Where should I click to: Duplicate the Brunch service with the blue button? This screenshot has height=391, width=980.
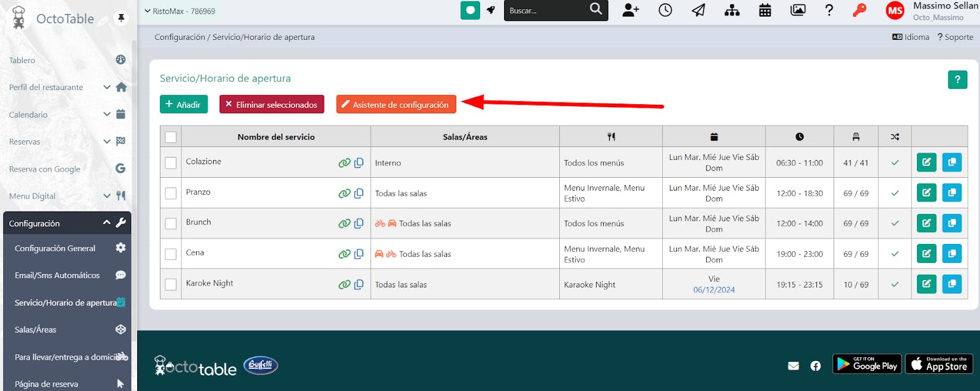tap(952, 223)
